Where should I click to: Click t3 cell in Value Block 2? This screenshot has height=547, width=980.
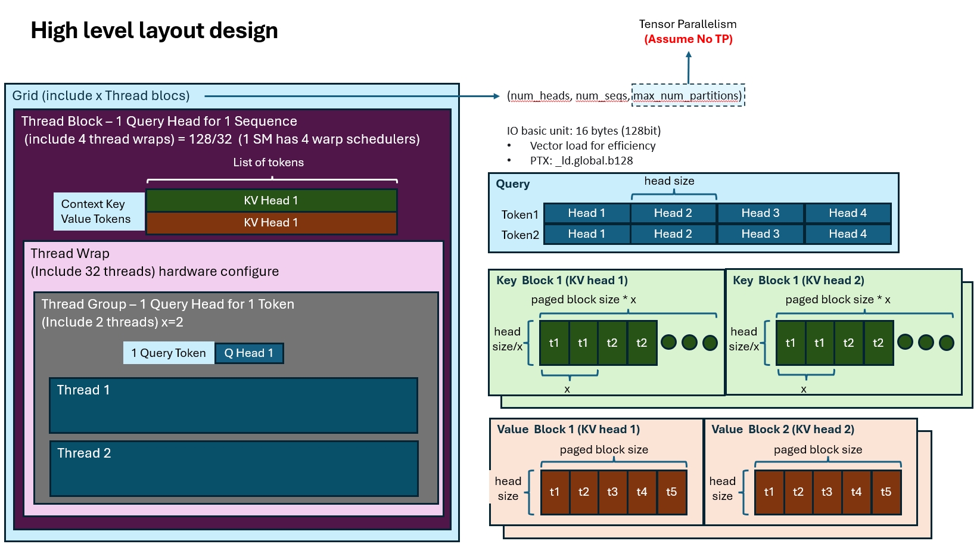tap(827, 492)
